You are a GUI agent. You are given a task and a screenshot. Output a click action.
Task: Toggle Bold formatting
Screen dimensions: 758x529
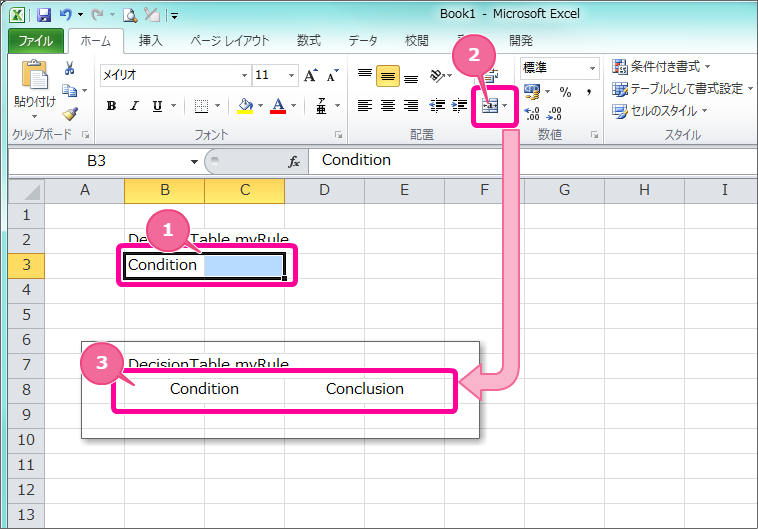pyautogui.click(x=112, y=106)
